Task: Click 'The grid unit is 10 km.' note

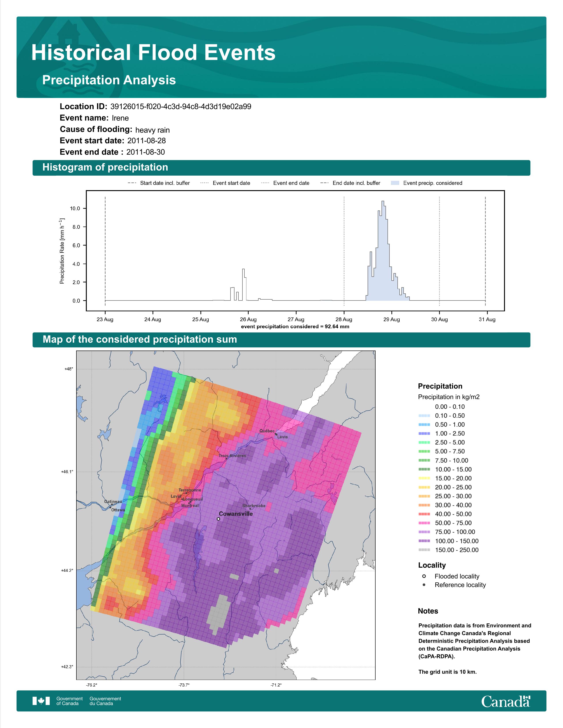Action: click(448, 672)
